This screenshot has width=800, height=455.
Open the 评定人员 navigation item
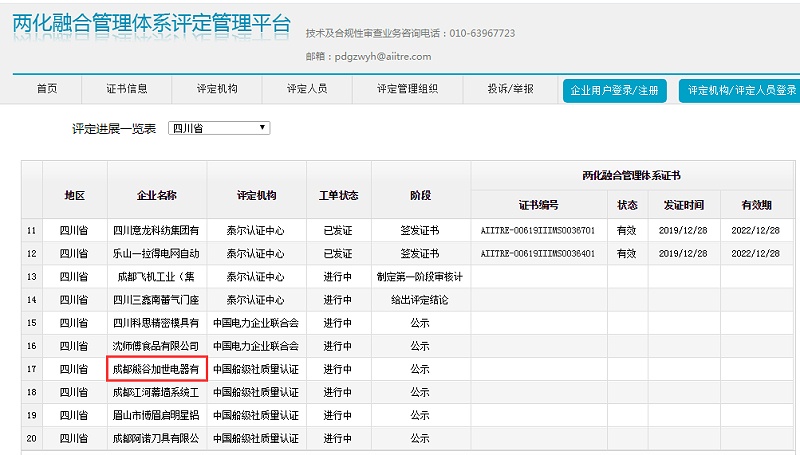coord(306,89)
